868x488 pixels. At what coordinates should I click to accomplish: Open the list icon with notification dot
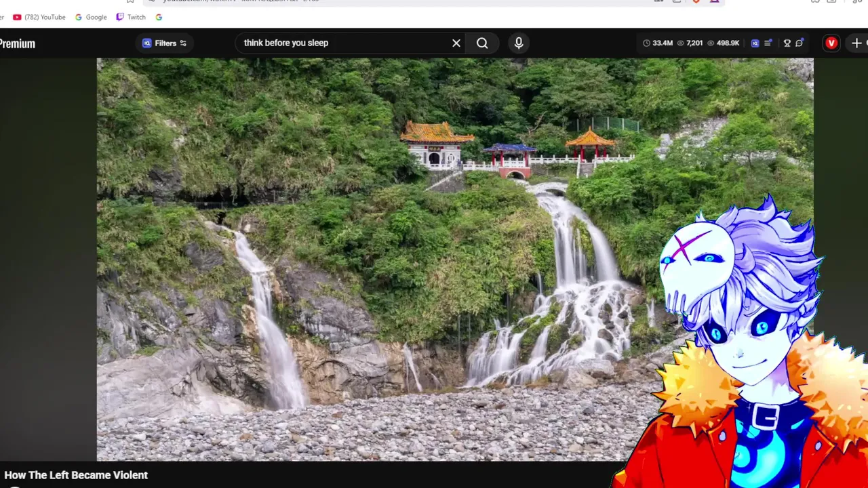click(x=768, y=43)
